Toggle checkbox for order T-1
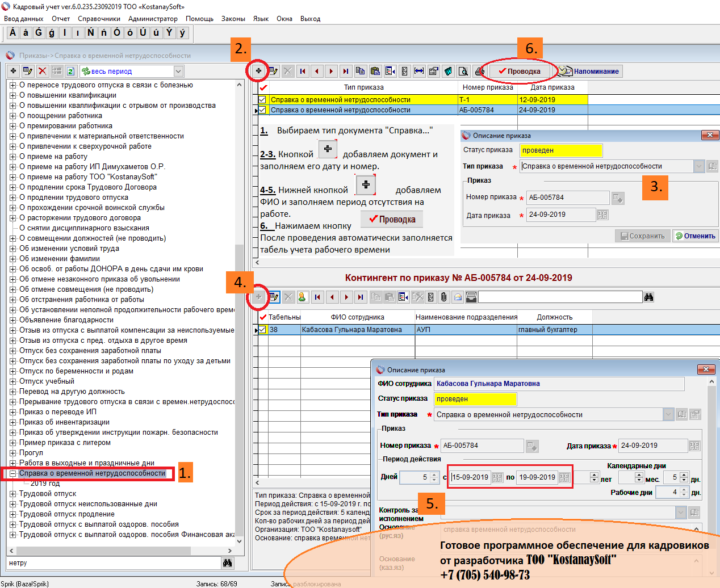The height and width of the screenshot is (588, 720). click(262, 100)
